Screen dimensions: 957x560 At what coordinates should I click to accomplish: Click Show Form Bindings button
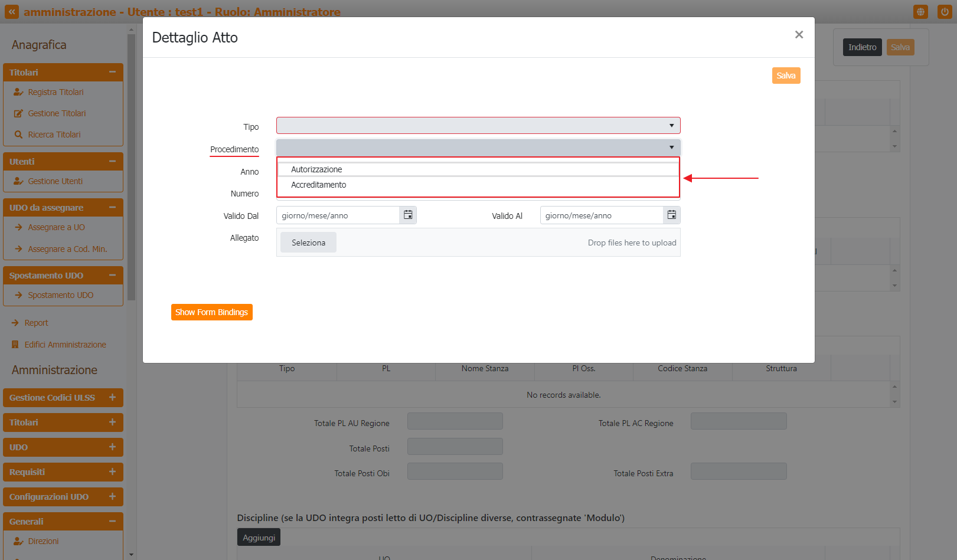pos(211,312)
